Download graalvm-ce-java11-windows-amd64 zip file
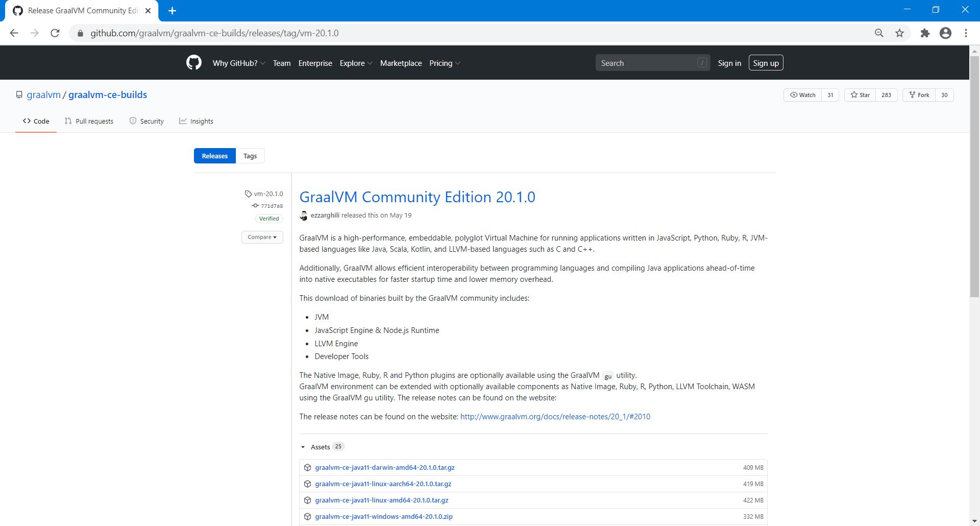 point(383,516)
